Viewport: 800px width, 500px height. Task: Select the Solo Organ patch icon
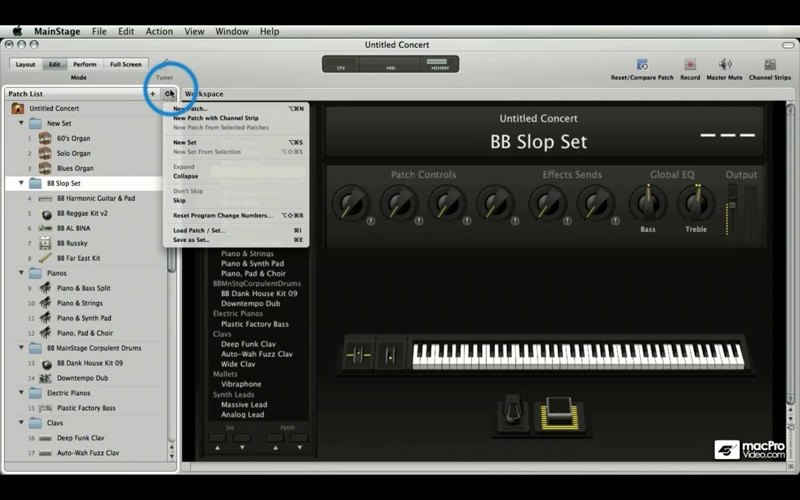tap(45, 153)
